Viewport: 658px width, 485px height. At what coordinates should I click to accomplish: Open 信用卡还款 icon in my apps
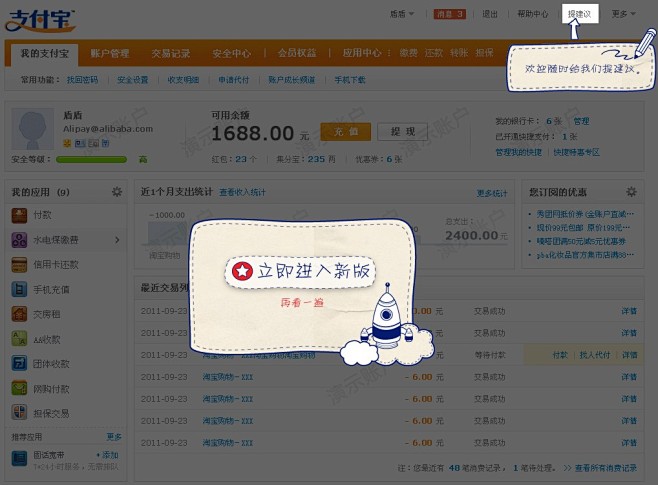pyautogui.click(x=19, y=264)
